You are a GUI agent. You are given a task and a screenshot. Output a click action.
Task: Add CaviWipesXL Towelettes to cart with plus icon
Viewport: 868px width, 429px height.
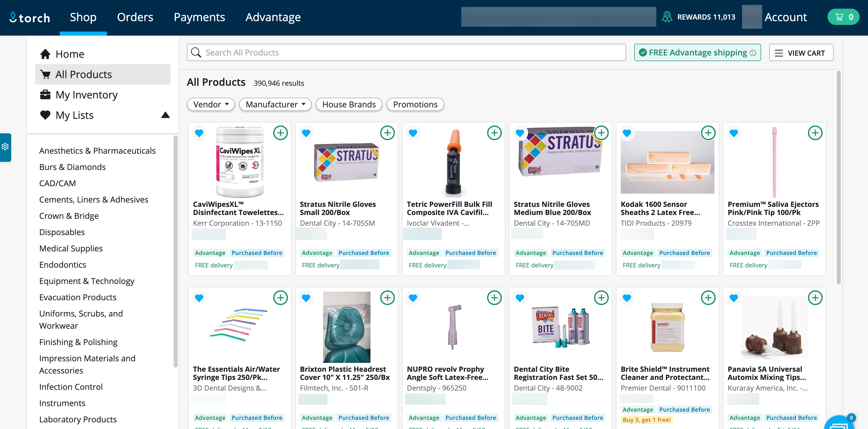[x=280, y=133]
